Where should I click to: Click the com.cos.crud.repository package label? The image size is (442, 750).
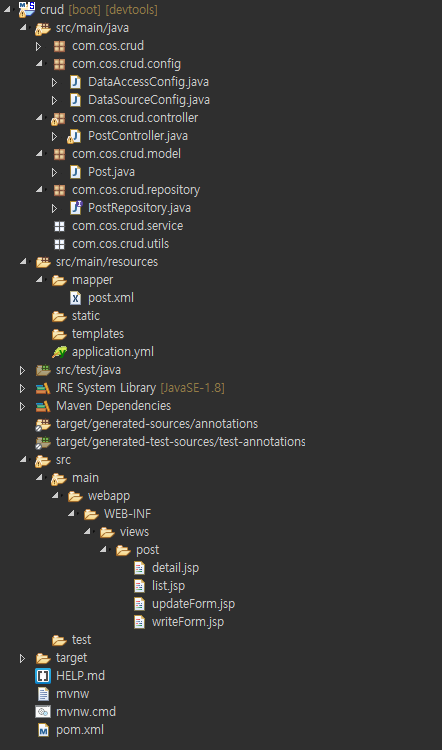click(x=136, y=190)
